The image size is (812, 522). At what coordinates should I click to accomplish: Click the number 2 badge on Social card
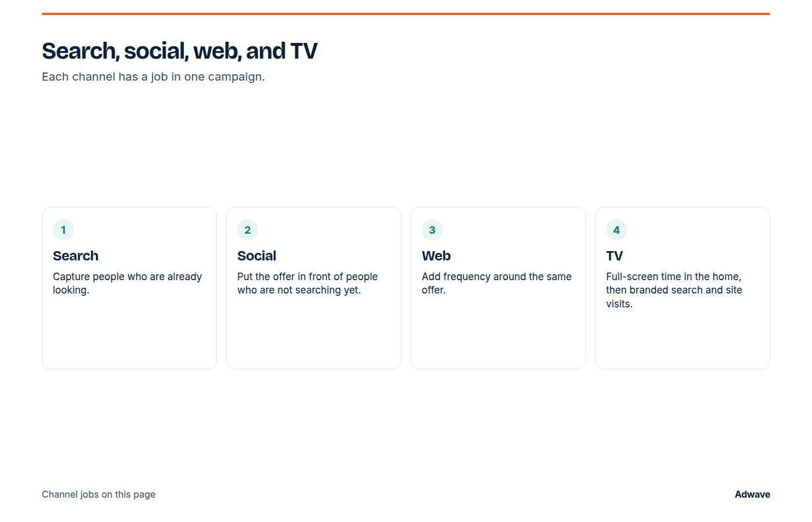[x=248, y=230]
